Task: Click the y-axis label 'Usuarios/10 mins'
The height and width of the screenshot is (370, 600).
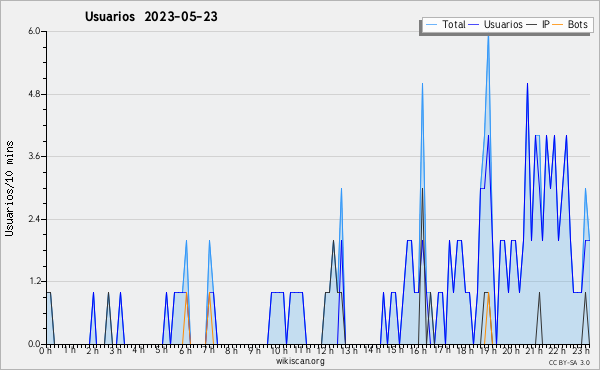Action: click(9, 188)
